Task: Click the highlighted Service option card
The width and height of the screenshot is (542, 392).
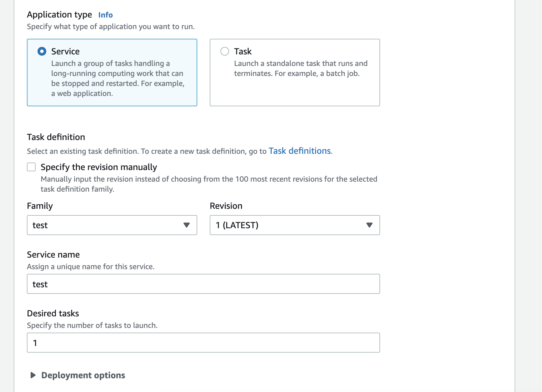Action: pyautogui.click(x=112, y=73)
